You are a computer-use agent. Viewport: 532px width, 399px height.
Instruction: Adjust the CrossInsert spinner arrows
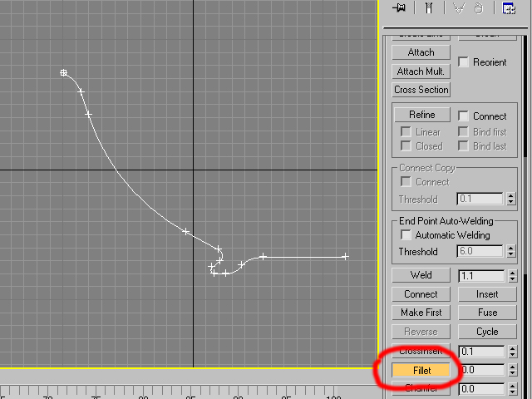(512, 352)
